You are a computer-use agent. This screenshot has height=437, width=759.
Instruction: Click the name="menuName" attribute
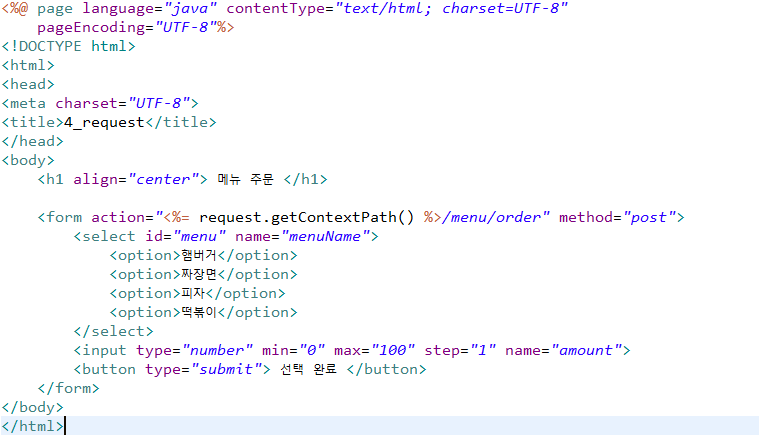click(303, 237)
